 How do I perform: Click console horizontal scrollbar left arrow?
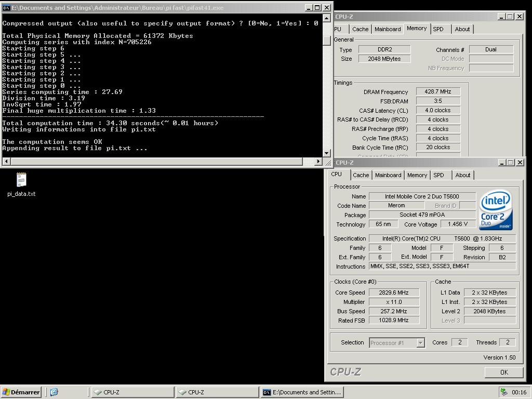tap(6, 162)
